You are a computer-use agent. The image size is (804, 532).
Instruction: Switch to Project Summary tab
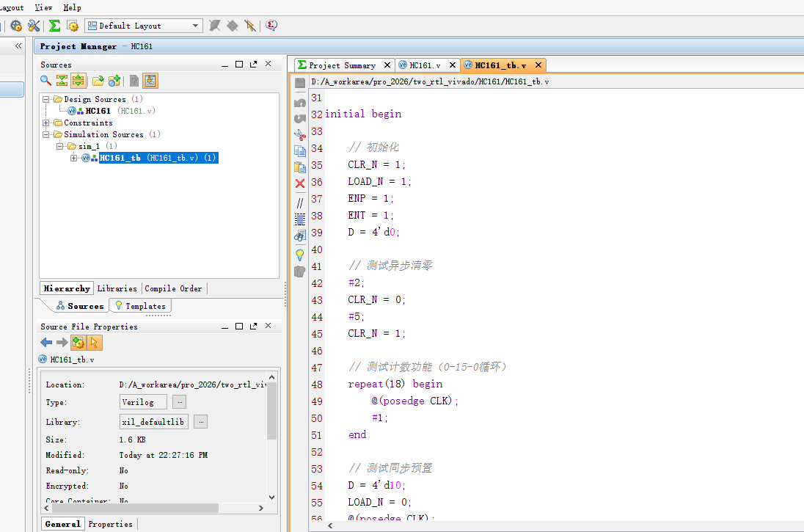pyautogui.click(x=342, y=65)
